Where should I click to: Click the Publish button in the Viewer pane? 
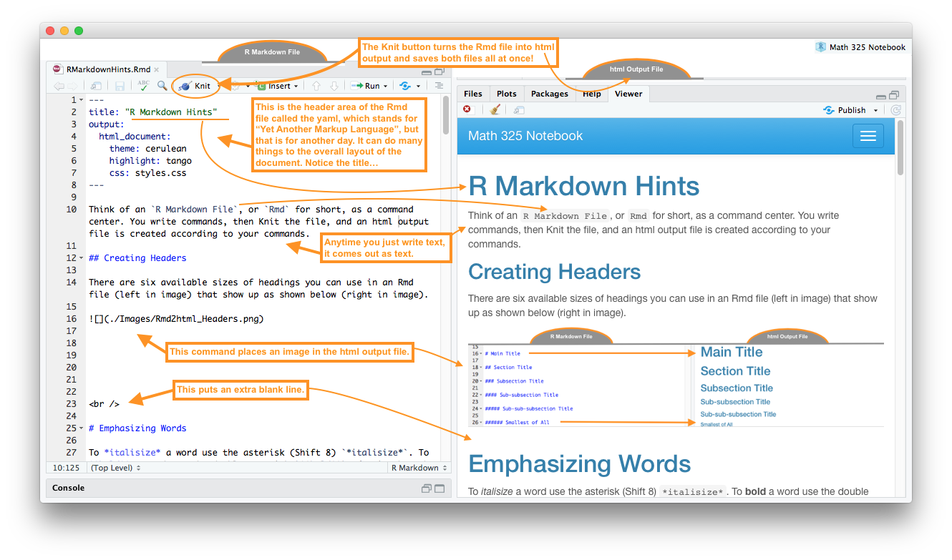click(x=850, y=110)
